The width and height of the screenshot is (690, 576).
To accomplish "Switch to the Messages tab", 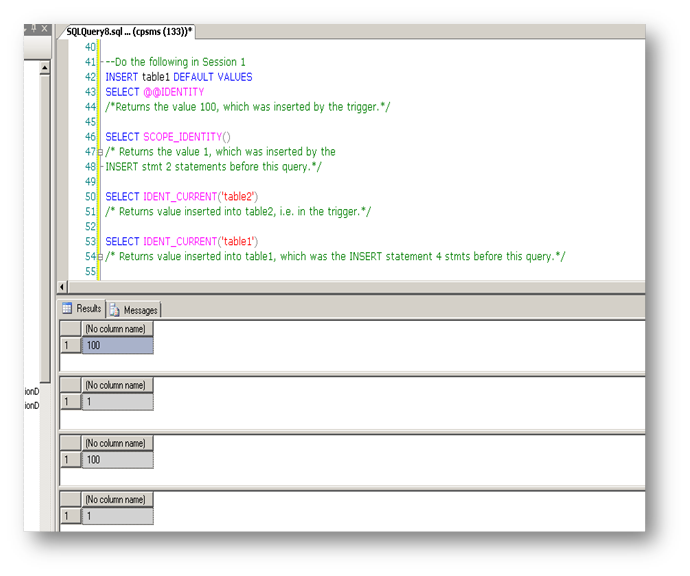I will click(134, 310).
